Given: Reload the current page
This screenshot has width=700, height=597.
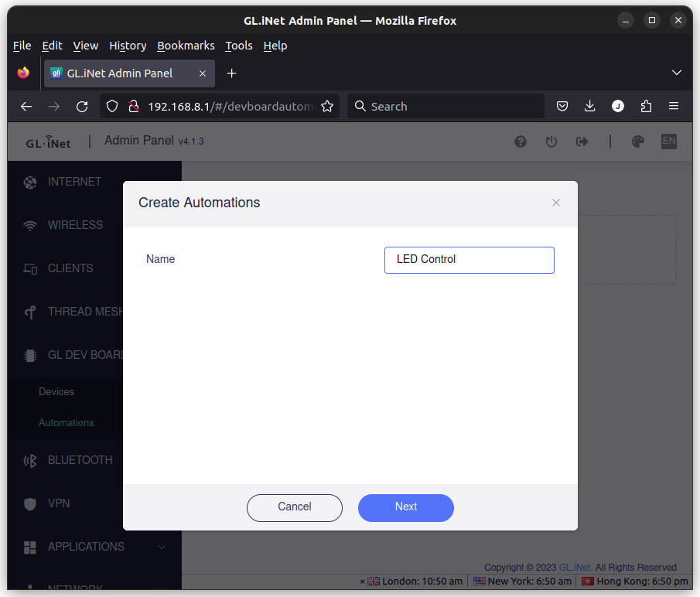Looking at the screenshot, I should click(82, 106).
